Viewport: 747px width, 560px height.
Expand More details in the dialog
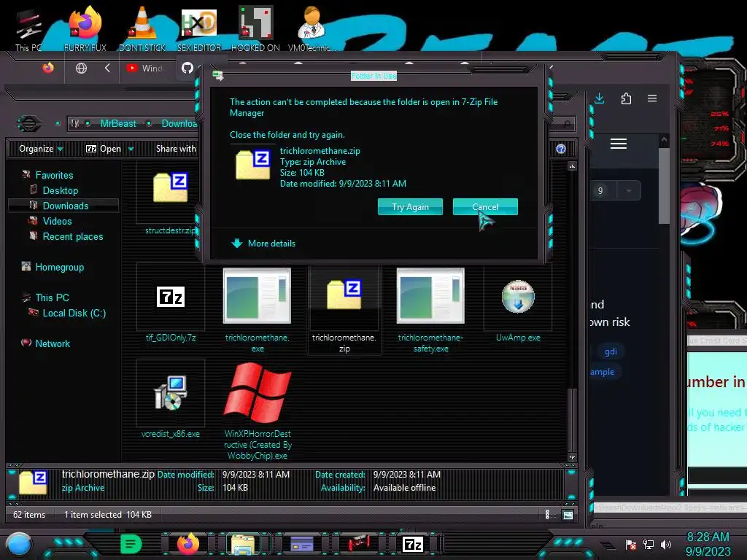[263, 244]
